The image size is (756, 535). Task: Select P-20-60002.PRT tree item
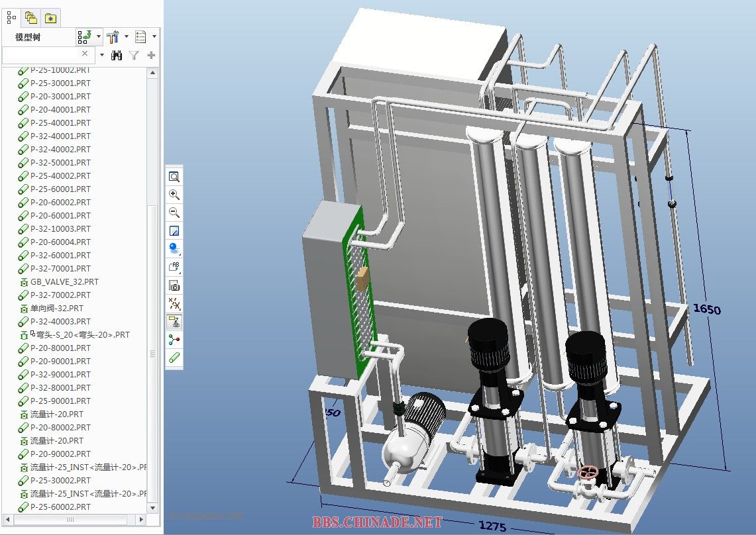tap(61, 203)
